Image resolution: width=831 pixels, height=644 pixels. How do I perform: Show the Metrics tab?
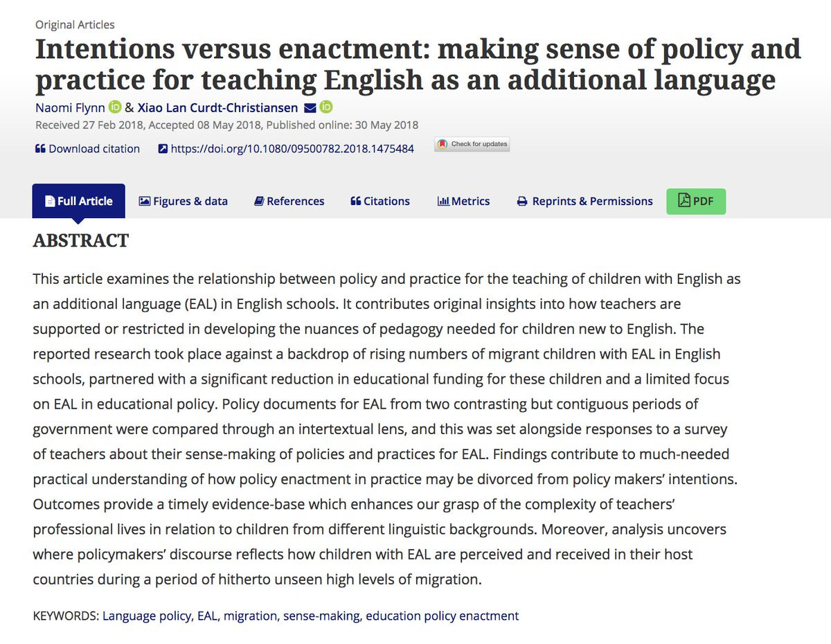tap(463, 201)
